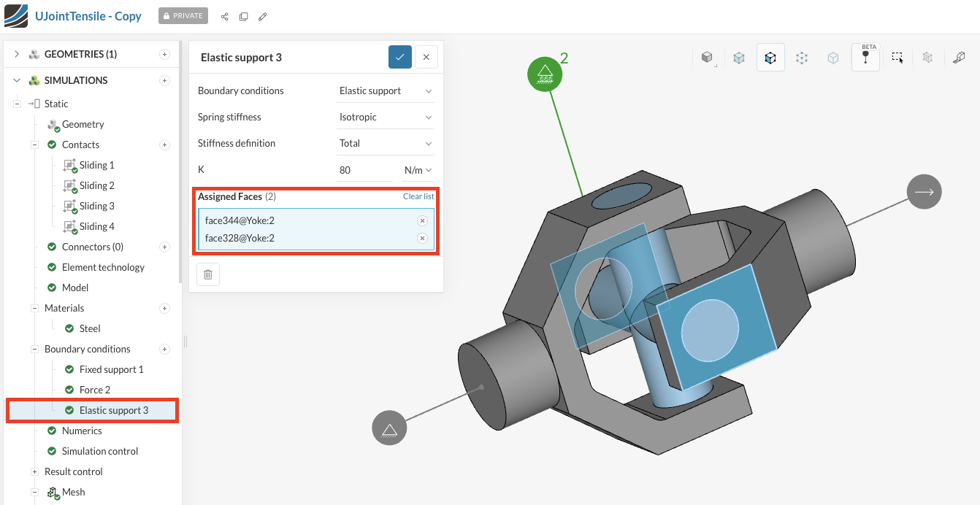Collapse the Materials node
980x505 pixels.
click(x=34, y=308)
